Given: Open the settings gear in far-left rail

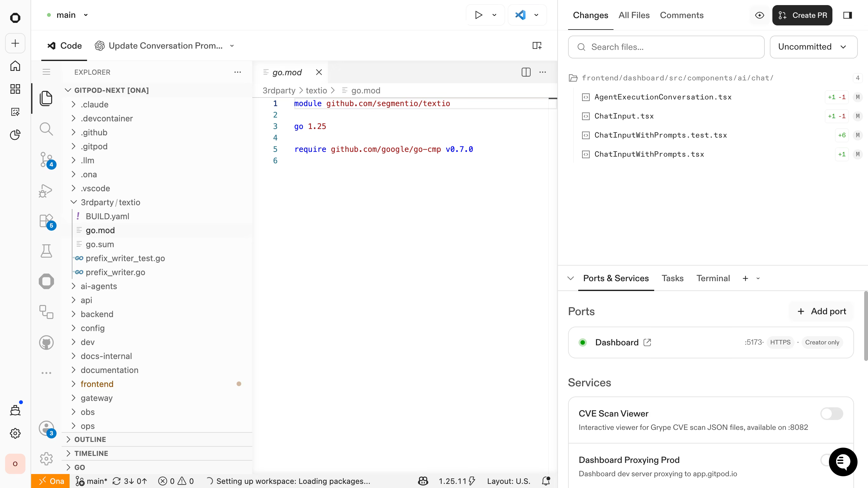Looking at the screenshot, I should [15, 433].
